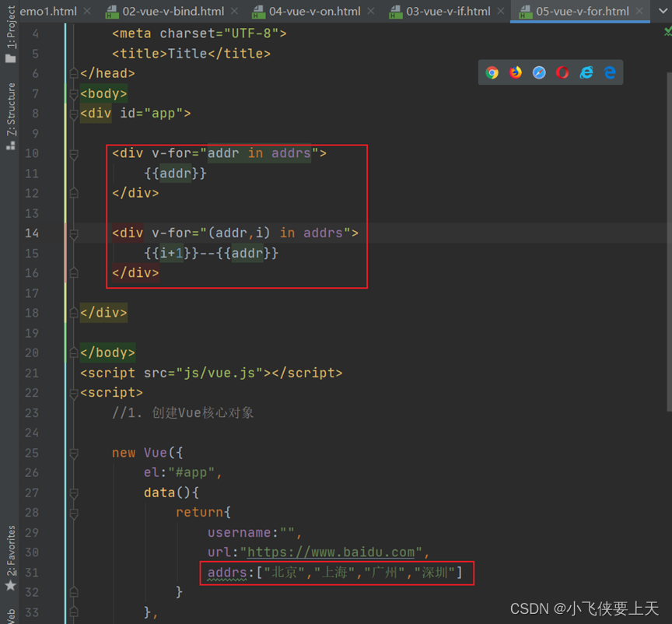This screenshot has width=672, height=624.
Task: Collapse body fold marker line 7
Action: tap(74, 93)
